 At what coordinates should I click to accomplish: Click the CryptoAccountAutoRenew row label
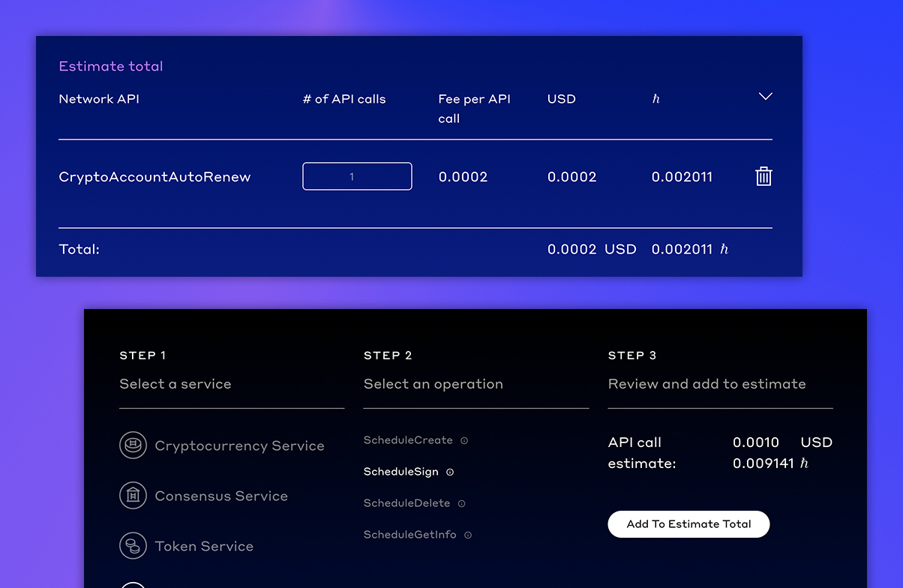point(154,176)
